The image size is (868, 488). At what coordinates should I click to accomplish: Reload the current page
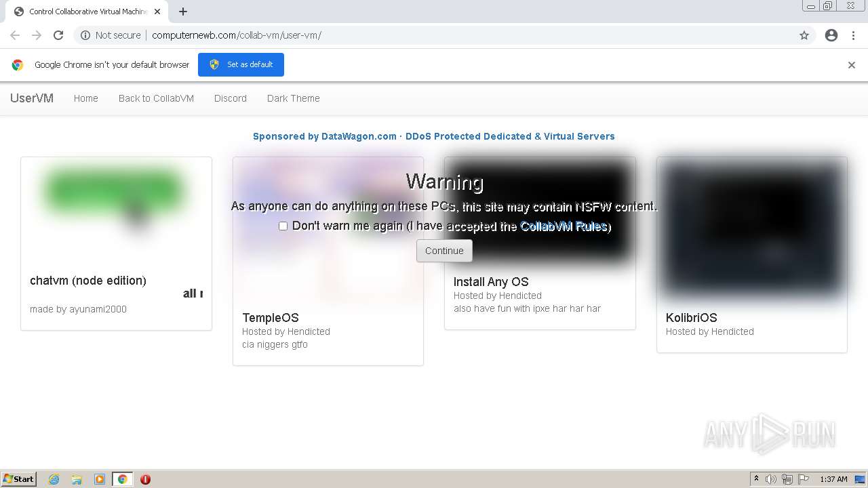(58, 35)
